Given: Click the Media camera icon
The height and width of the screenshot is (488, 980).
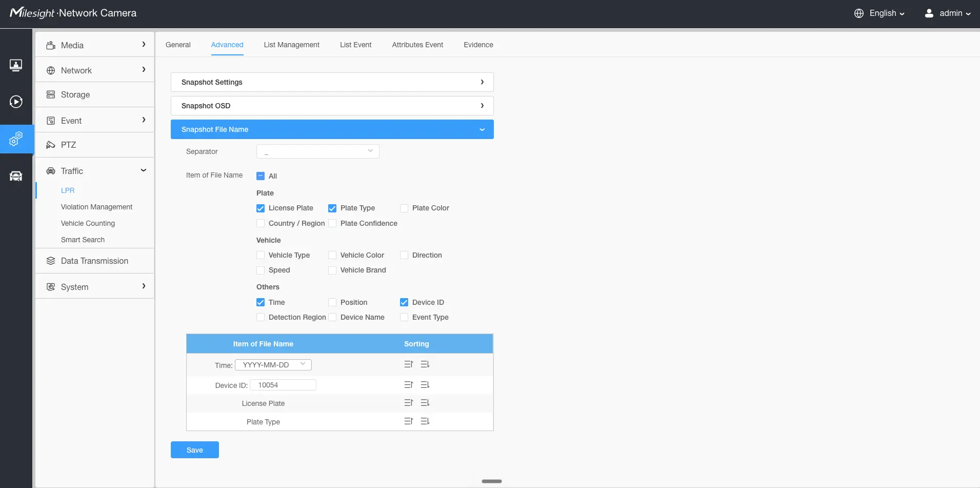Looking at the screenshot, I should click(51, 45).
